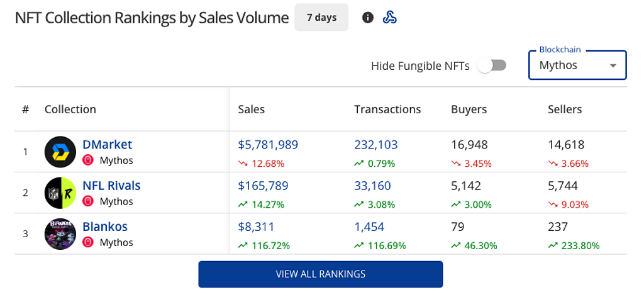Click the DMarket collection logo
Image resolution: width=644 pixels, height=297 pixels.
[x=60, y=152]
